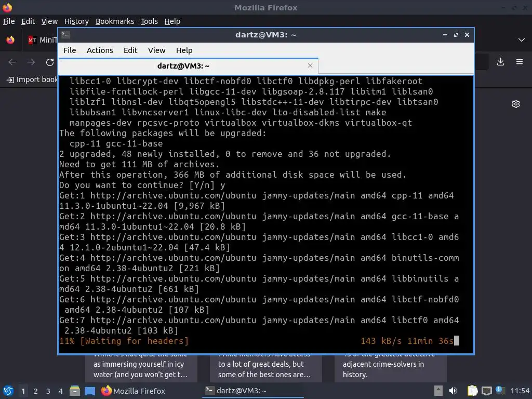Click 'Need to get 111 MB of archives.' line
532x399 pixels.
coord(139,165)
